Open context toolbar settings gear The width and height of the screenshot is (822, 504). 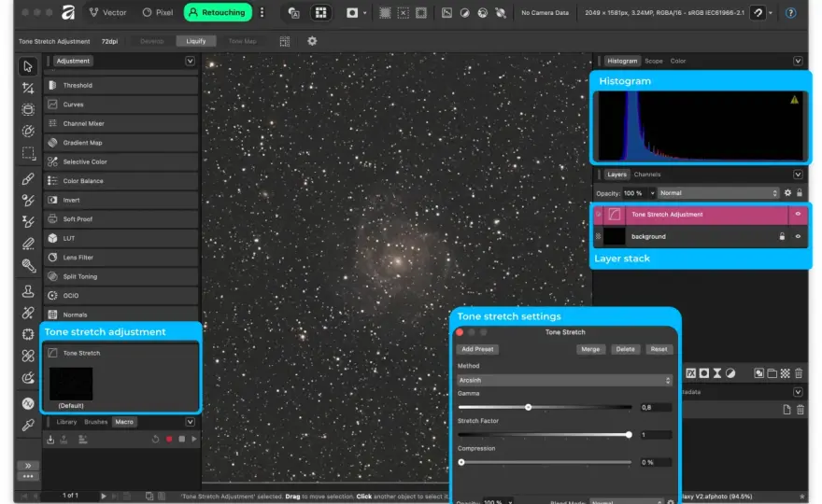click(x=312, y=41)
